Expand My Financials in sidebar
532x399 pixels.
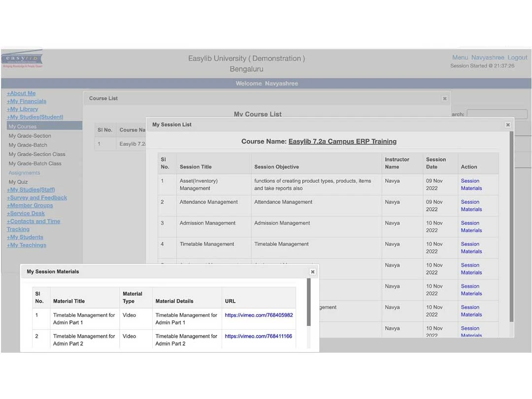click(x=27, y=101)
